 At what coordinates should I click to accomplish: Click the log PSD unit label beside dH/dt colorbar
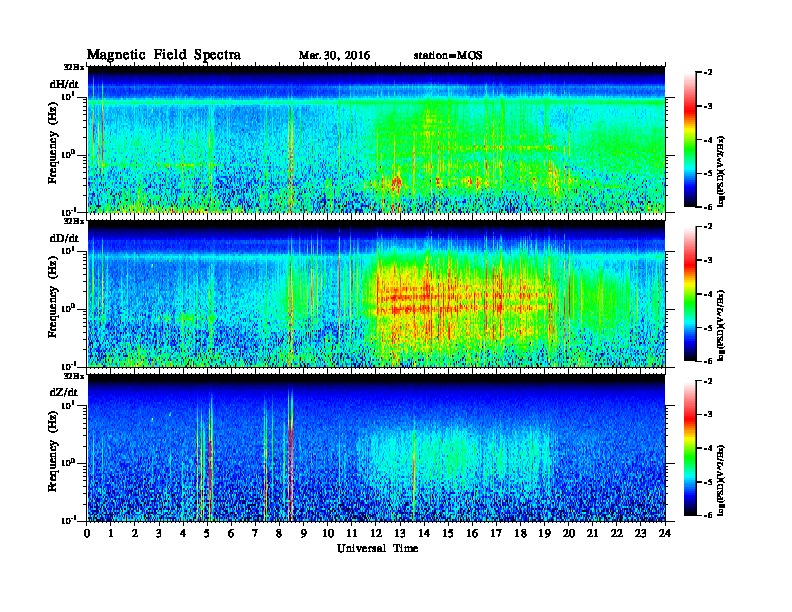point(722,171)
